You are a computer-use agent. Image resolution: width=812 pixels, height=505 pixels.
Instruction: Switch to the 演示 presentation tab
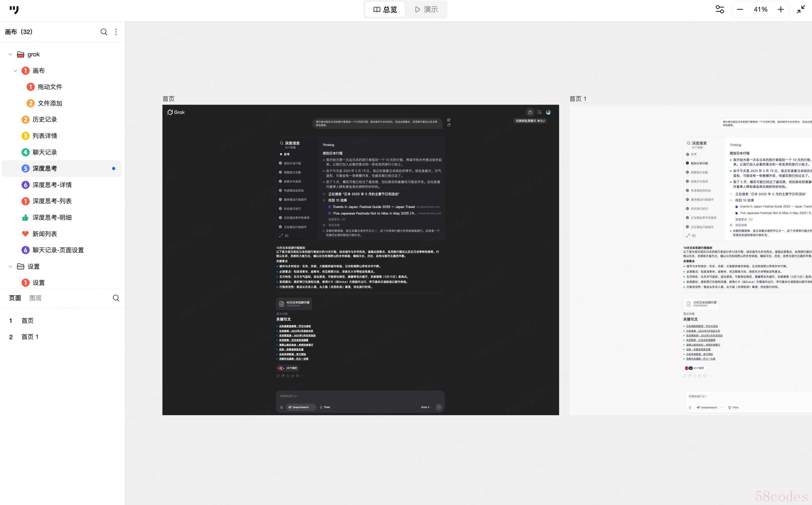(426, 9)
